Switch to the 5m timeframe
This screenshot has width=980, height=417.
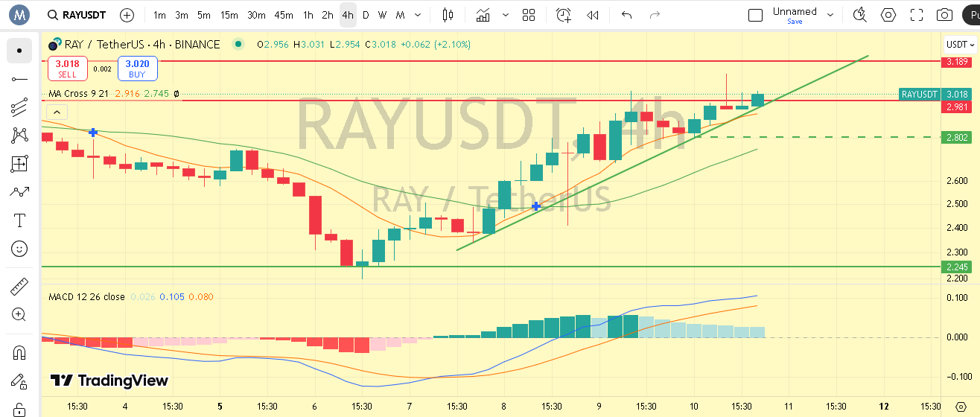coord(204,15)
